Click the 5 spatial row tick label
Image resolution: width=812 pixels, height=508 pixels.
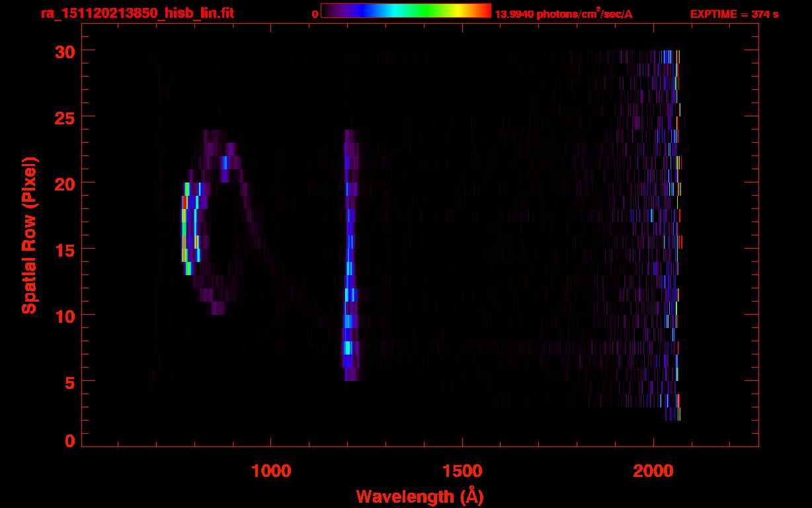click(x=70, y=382)
